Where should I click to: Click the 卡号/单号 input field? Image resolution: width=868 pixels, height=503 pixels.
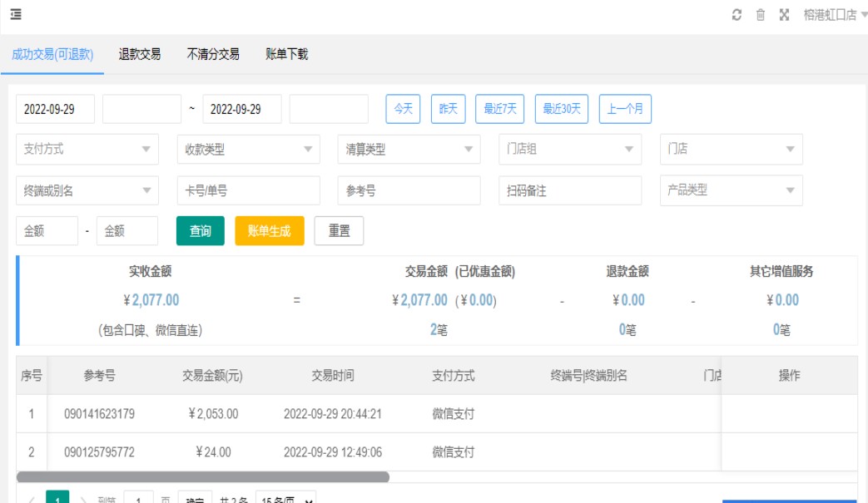click(248, 190)
